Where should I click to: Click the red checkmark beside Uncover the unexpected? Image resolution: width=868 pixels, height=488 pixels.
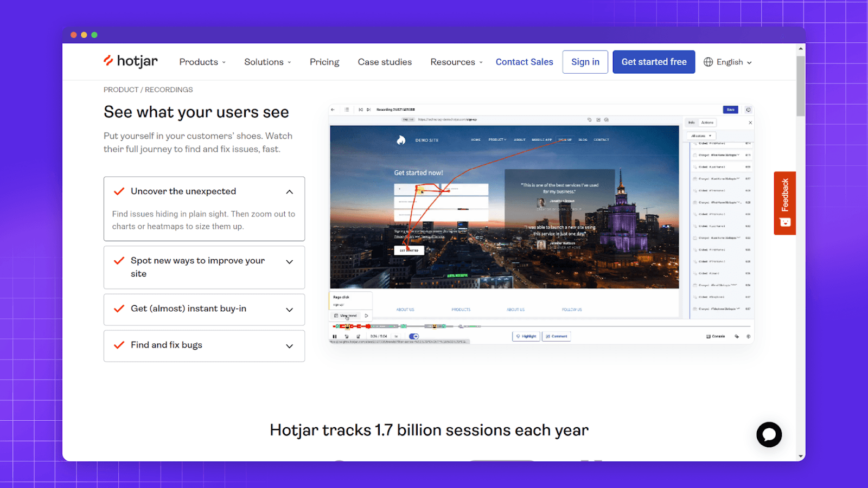pos(119,191)
